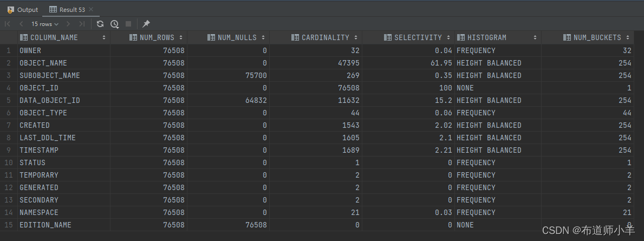Viewport: 644px width, 241px height.
Task: Click the SELECTIVITY column header
Action: (x=418, y=38)
